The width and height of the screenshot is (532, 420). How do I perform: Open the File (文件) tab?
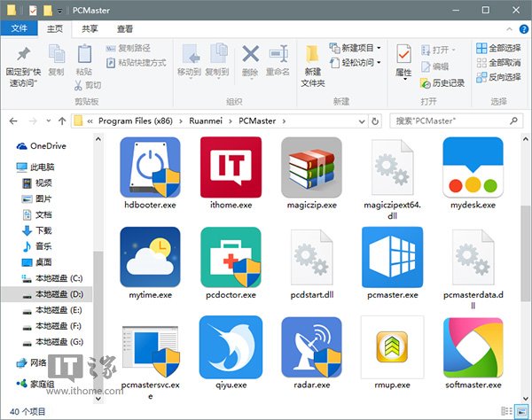[19, 28]
